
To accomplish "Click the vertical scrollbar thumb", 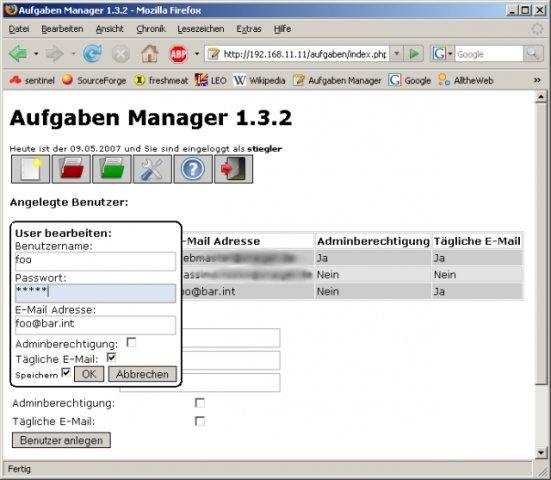I will point(541,244).
